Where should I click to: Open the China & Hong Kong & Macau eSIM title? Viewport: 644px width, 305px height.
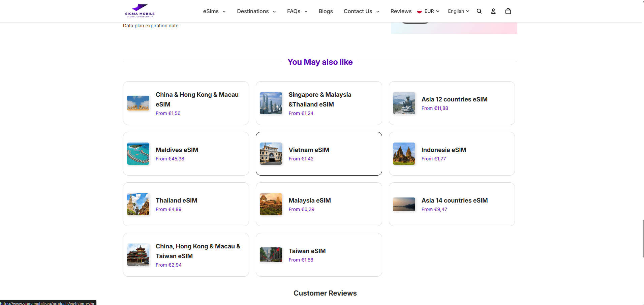click(197, 99)
